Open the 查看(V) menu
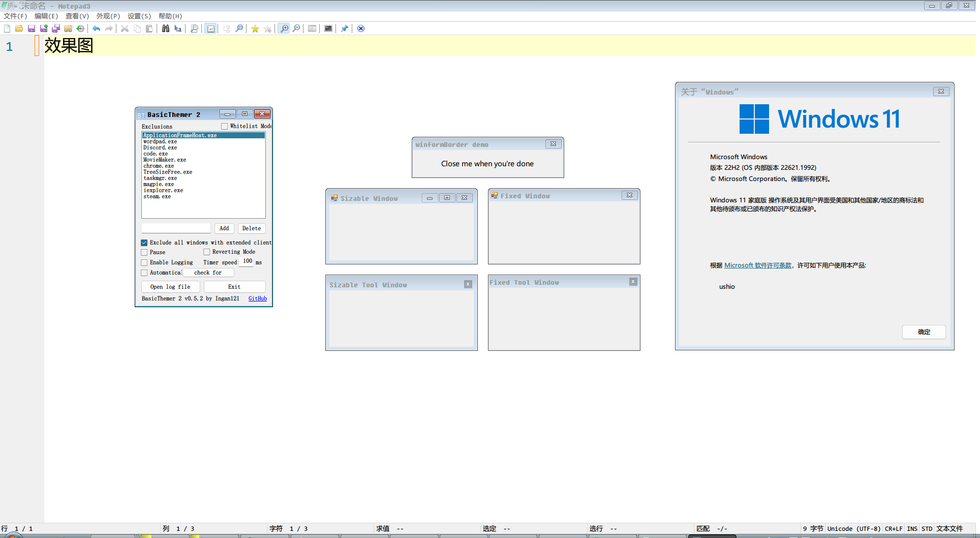 coord(77,16)
